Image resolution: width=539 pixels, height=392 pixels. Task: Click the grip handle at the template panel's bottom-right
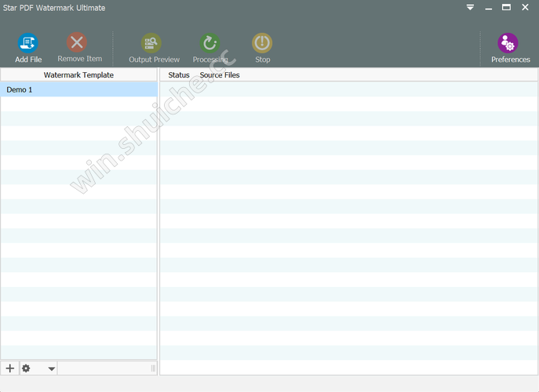point(153,368)
